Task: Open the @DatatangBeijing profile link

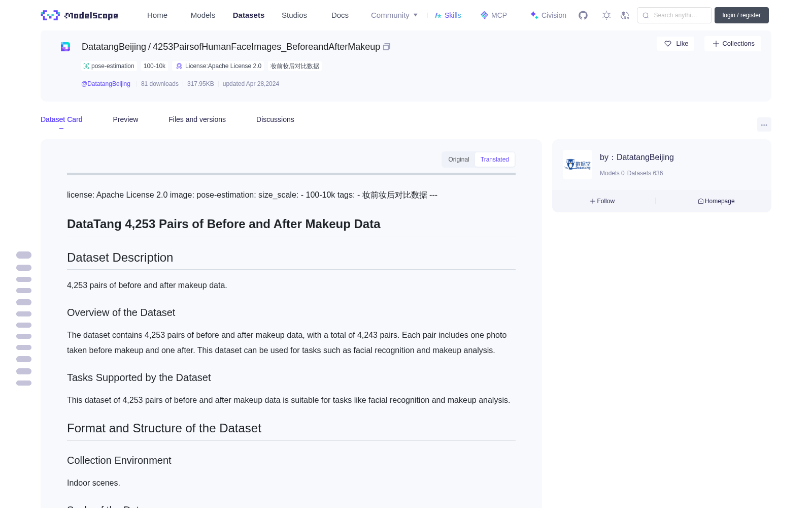Action: [106, 84]
